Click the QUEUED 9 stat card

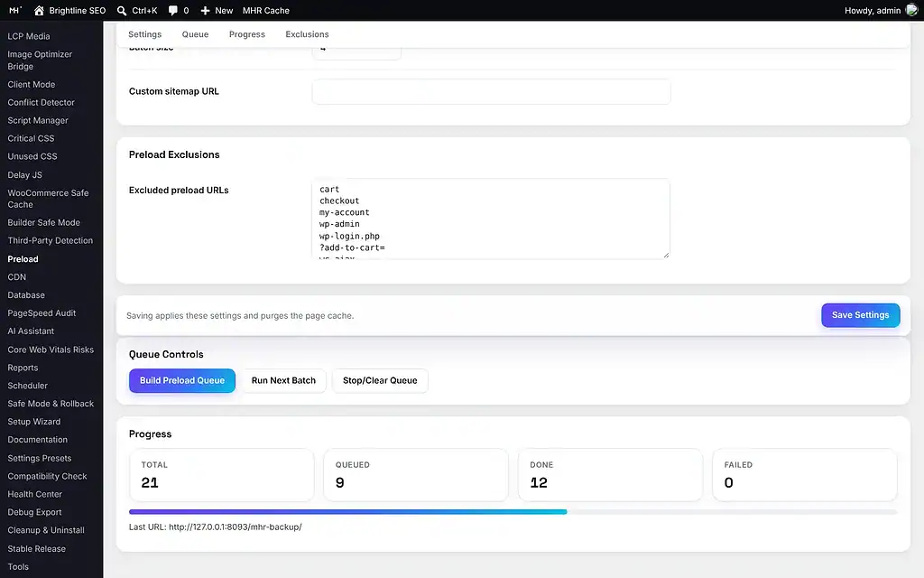coord(416,475)
